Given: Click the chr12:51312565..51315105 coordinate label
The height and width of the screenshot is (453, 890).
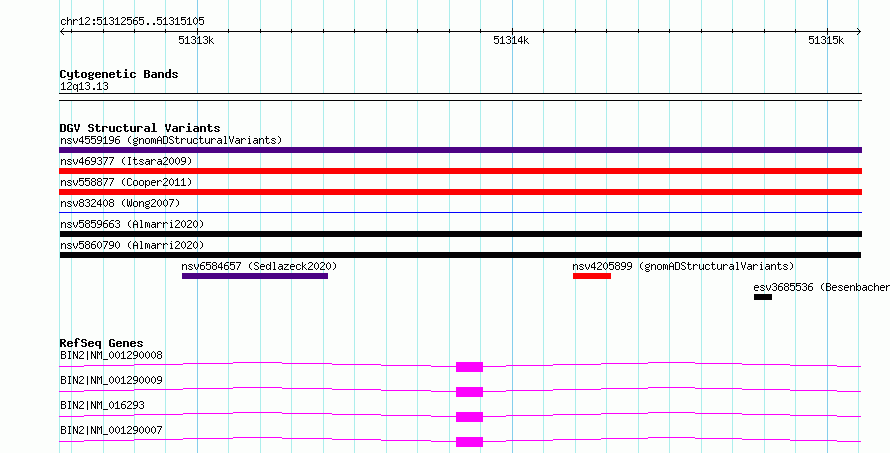Looking at the screenshot, I should 132,22.
